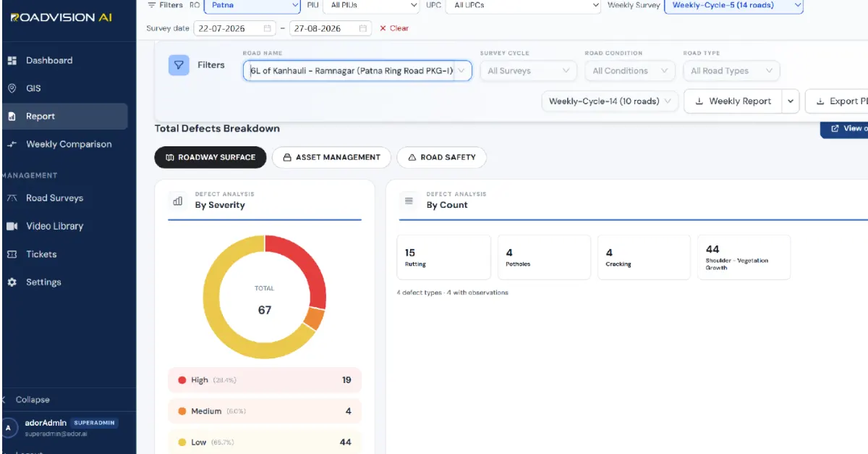Click the blue funnel filter icon
868x454 pixels.
179,65
